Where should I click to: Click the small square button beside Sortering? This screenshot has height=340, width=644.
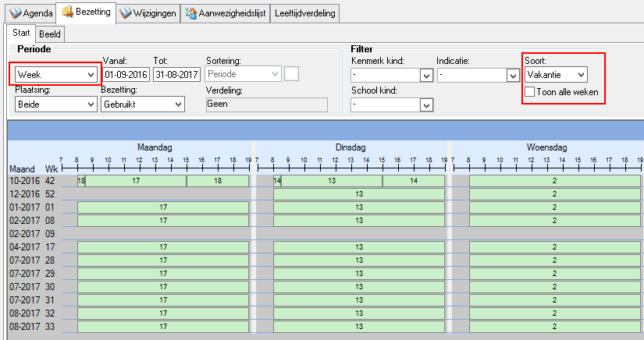[292, 74]
